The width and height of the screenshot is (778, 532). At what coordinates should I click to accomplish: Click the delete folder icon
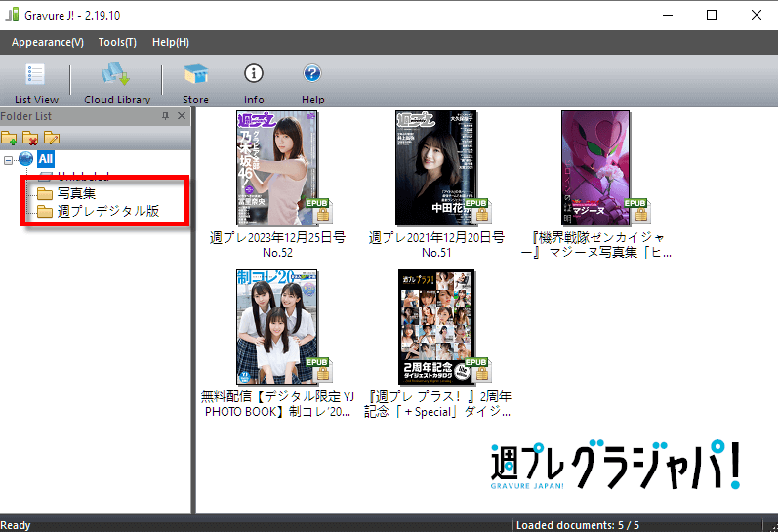point(30,138)
